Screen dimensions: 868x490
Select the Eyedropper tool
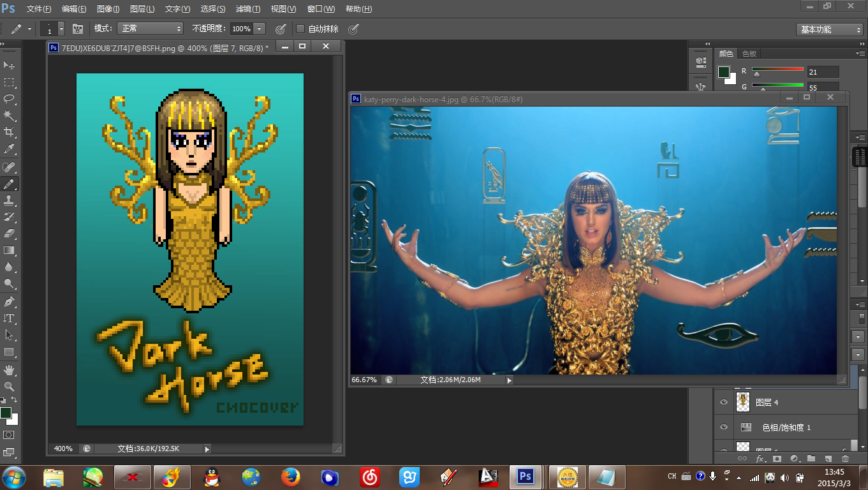click(9, 149)
